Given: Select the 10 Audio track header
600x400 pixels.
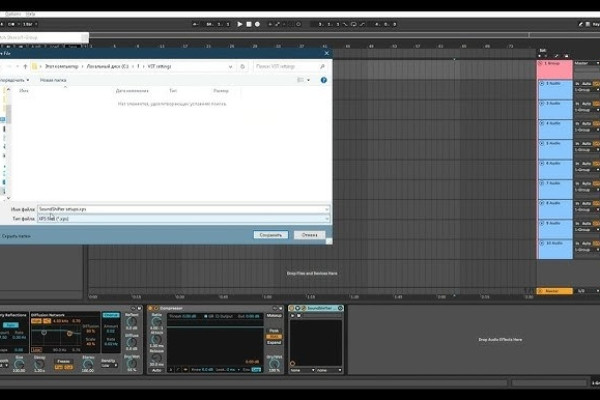Looking at the screenshot, I should pyautogui.click(x=555, y=249).
